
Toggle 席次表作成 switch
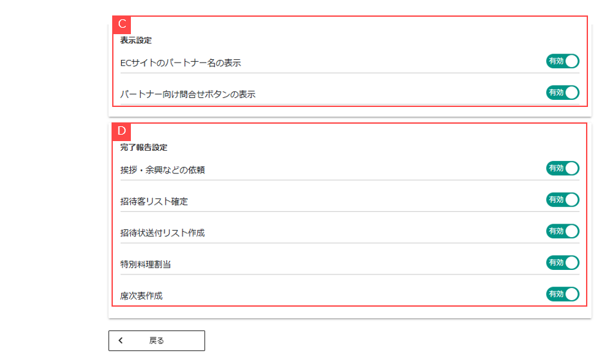tap(562, 294)
